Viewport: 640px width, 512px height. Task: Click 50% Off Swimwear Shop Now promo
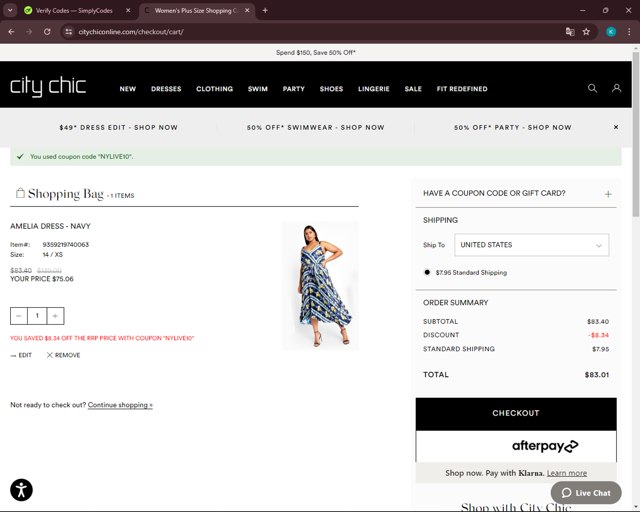[x=316, y=127]
